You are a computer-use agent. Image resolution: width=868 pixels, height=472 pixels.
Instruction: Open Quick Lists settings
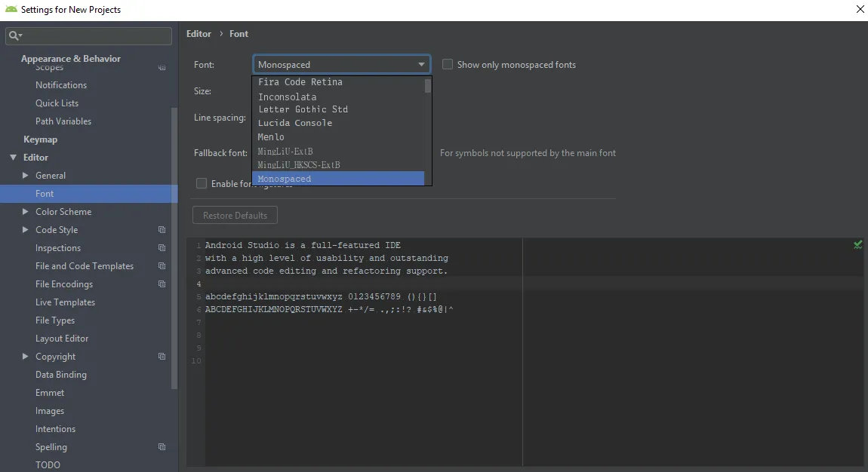click(x=57, y=103)
